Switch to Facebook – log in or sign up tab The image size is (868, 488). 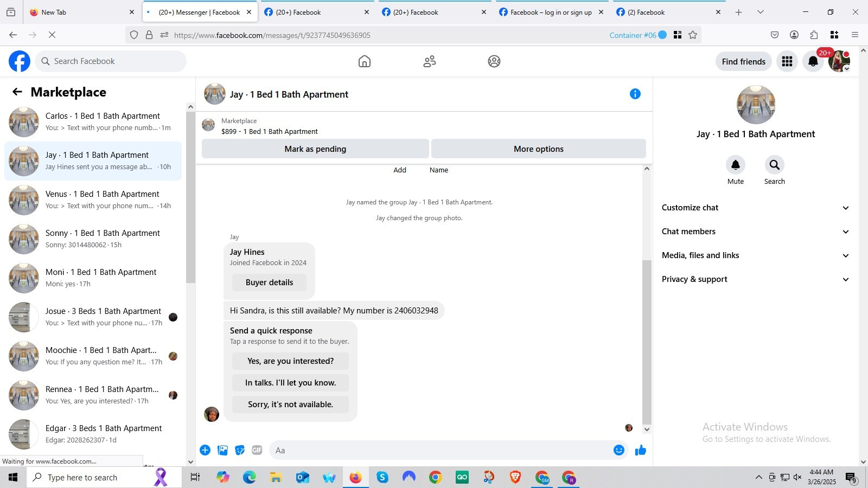coord(551,12)
